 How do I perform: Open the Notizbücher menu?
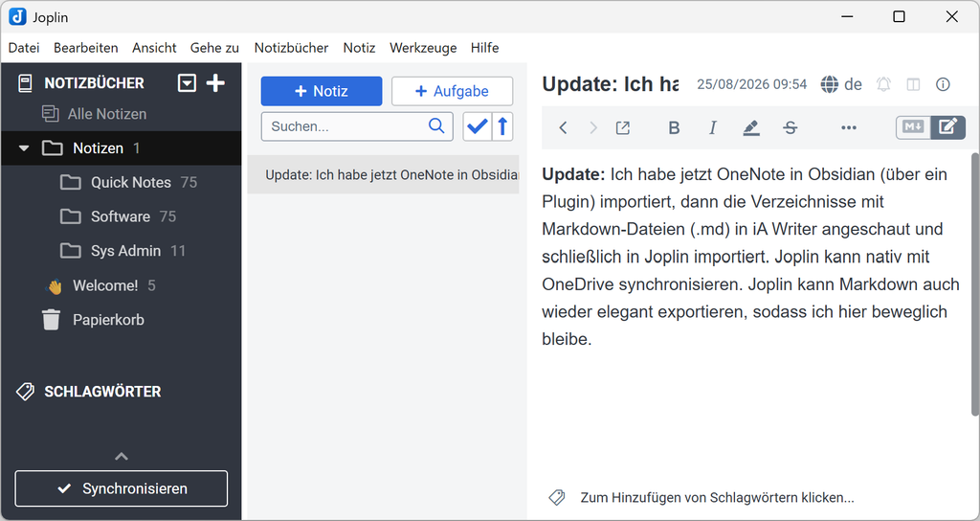[x=291, y=48]
